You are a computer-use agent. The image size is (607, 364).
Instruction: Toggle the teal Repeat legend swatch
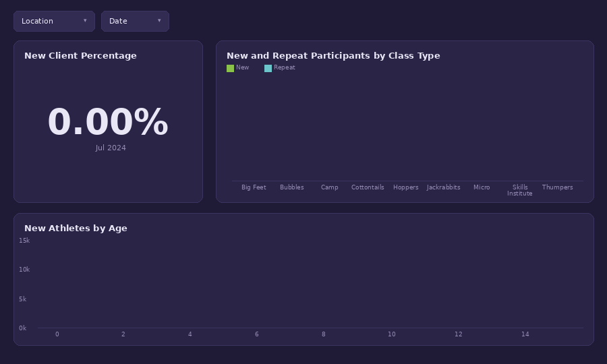pyautogui.click(x=268, y=69)
